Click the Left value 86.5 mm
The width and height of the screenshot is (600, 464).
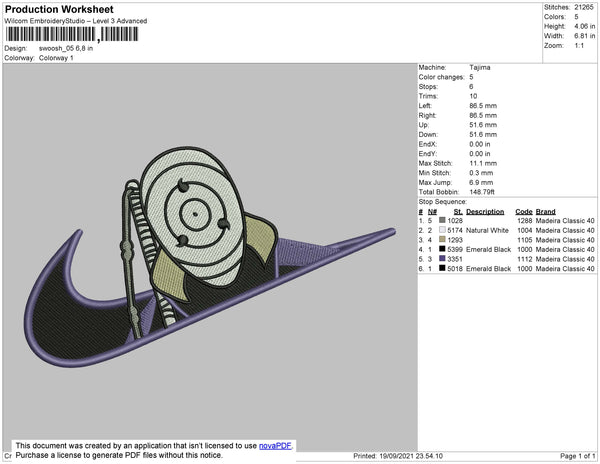483,106
